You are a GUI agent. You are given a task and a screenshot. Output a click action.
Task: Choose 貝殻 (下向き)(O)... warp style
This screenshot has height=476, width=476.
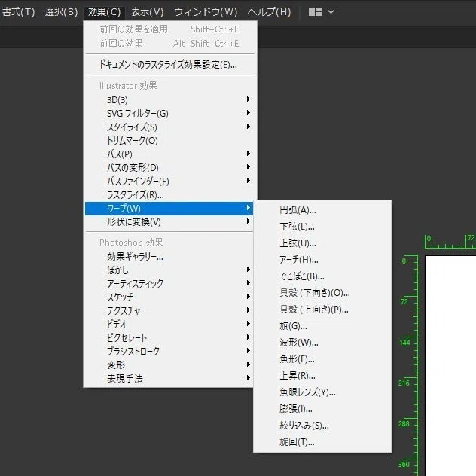point(322,293)
